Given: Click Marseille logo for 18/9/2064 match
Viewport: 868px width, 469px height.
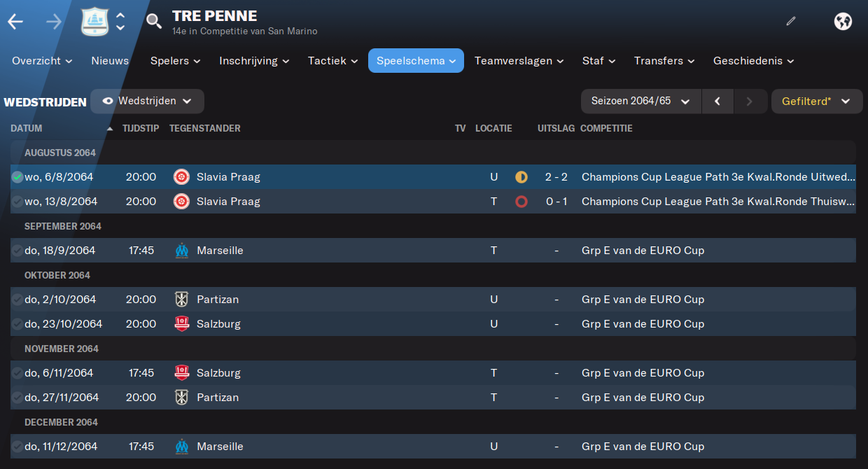Looking at the screenshot, I should coord(181,251).
